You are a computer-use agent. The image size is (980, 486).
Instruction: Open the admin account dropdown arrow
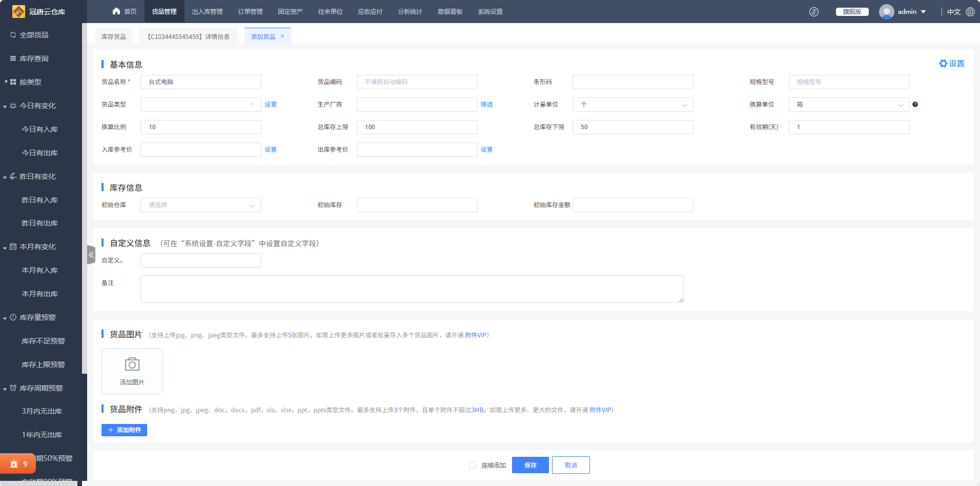click(x=924, y=12)
